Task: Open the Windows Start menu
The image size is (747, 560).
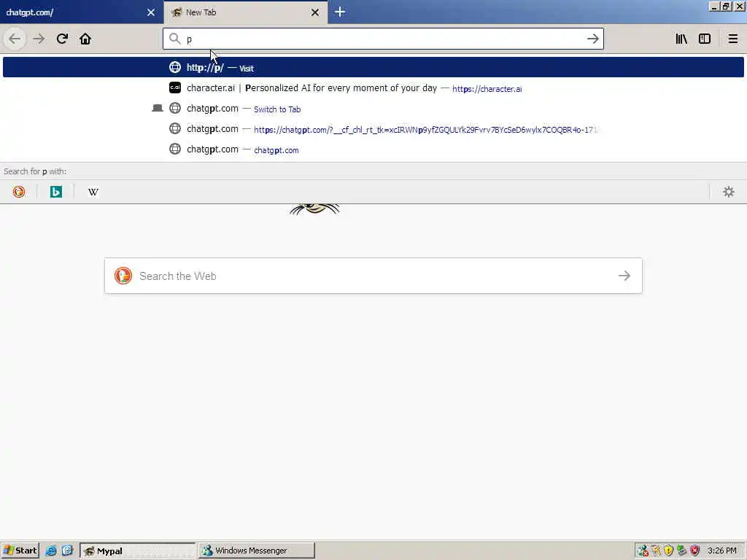Action: [x=20, y=551]
